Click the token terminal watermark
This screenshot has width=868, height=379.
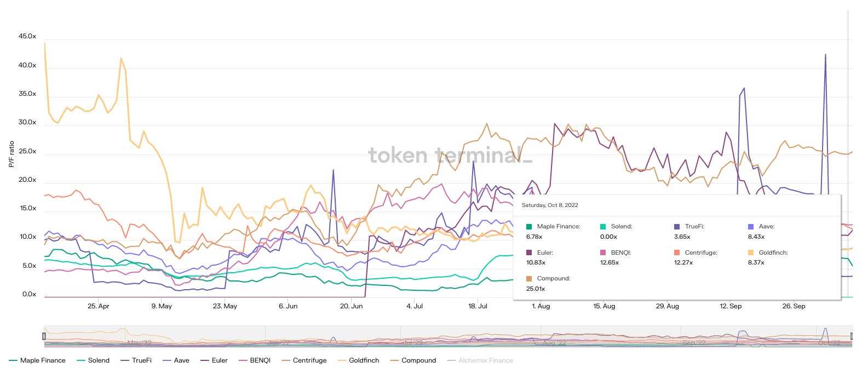coord(450,156)
